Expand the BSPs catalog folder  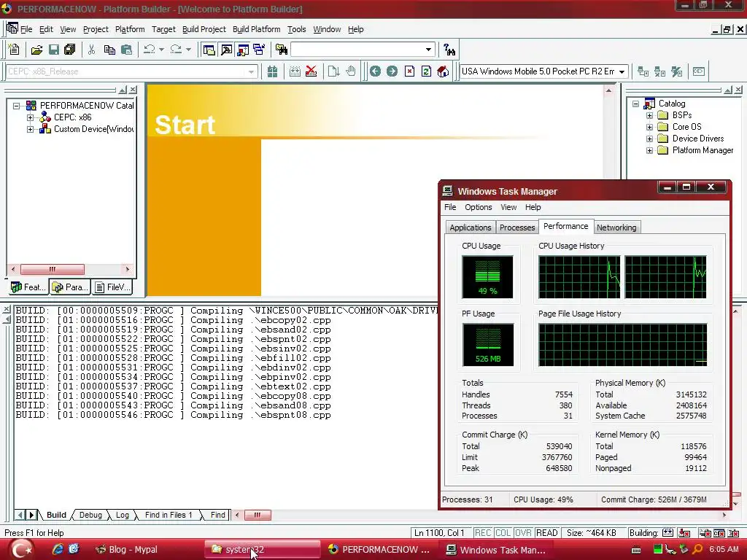click(649, 115)
